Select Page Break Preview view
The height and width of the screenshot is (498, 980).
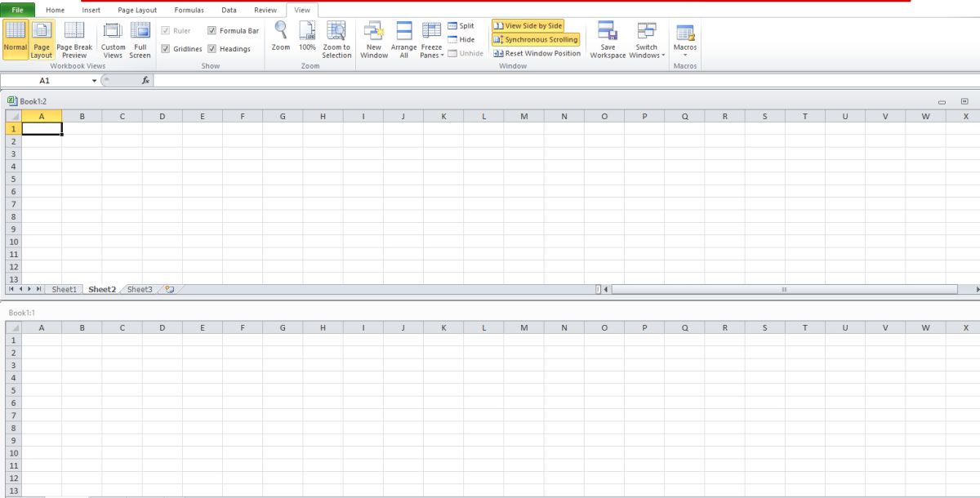(74, 41)
